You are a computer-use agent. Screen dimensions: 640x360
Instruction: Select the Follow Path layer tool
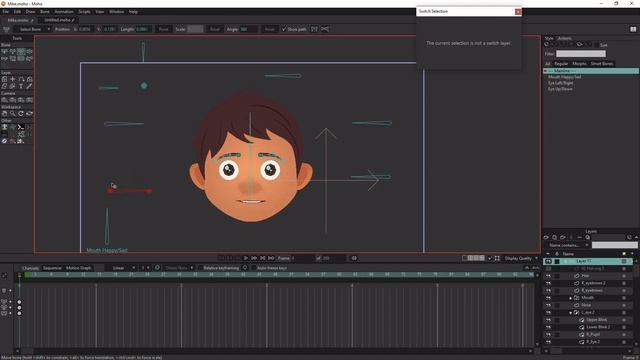coord(21,79)
